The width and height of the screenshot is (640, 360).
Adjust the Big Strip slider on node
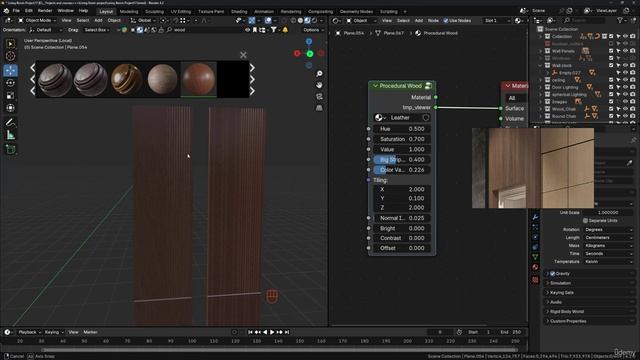point(401,160)
